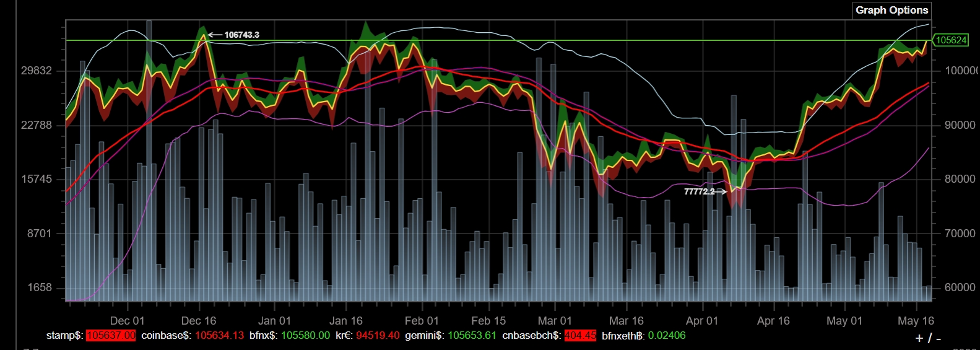
Task: Click the 29832 volume axis value
Action: pos(37,71)
